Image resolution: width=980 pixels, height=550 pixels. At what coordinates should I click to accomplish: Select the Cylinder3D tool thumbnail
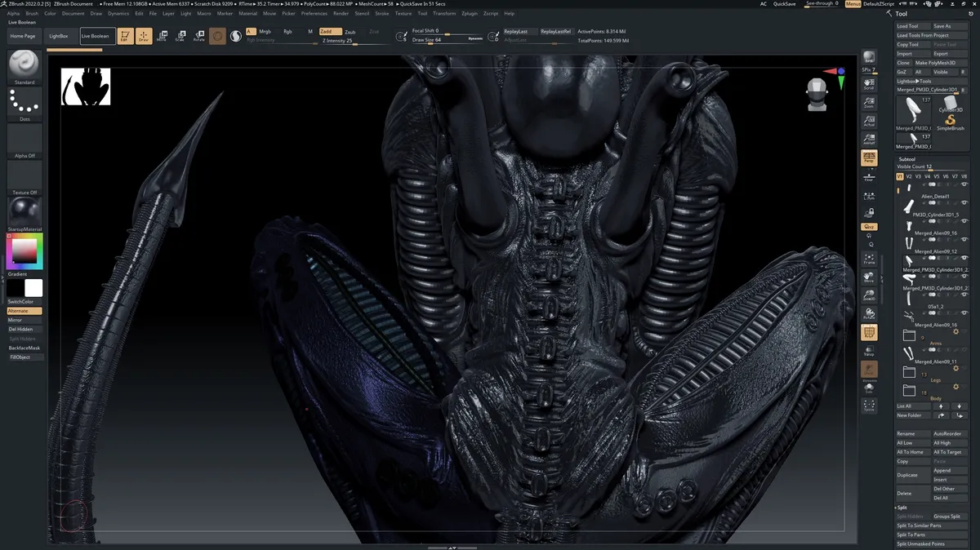click(x=950, y=104)
